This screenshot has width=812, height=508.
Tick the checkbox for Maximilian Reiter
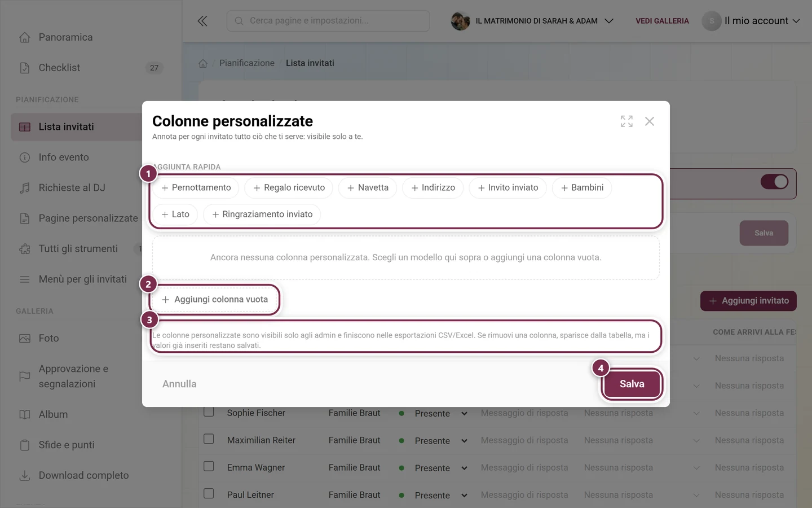click(209, 439)
